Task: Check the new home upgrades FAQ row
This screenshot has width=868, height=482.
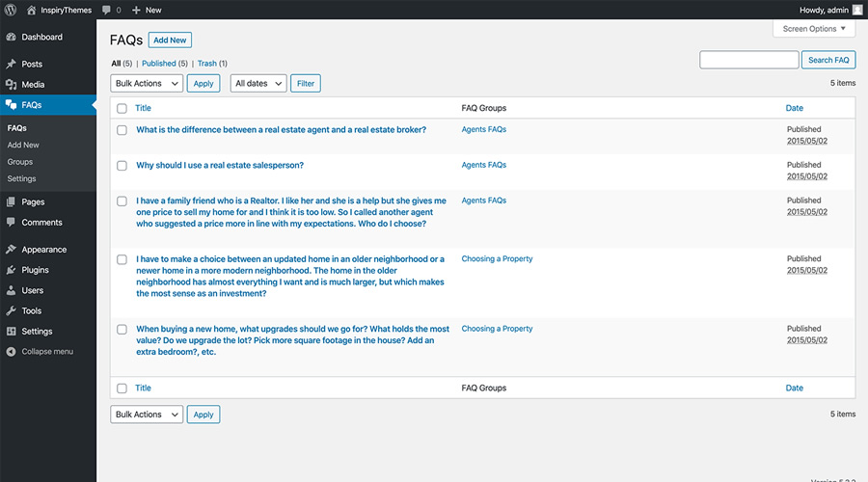Action: point(122,330)
